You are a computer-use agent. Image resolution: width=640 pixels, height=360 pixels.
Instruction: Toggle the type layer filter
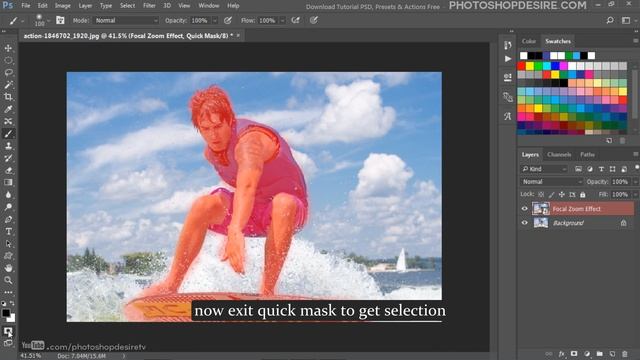coord(601,169)
